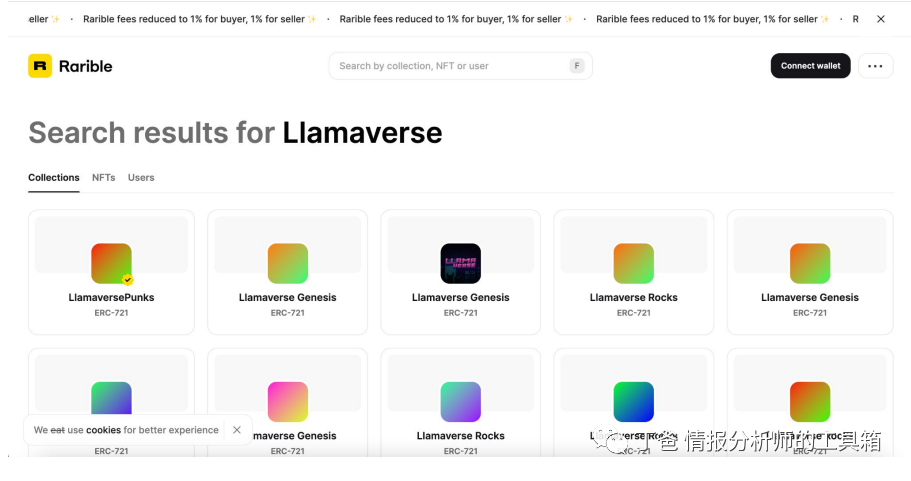Open the dark Llamaverse logo avatar
Image resolution: width=911 pixels, height=481 pixels.
click(461, 263)
